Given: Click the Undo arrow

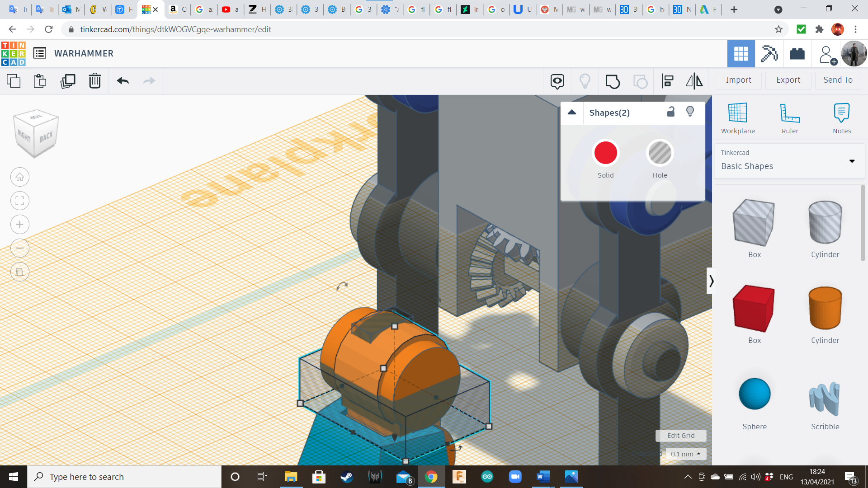Looking at the screenshot, I should point(123,81).
